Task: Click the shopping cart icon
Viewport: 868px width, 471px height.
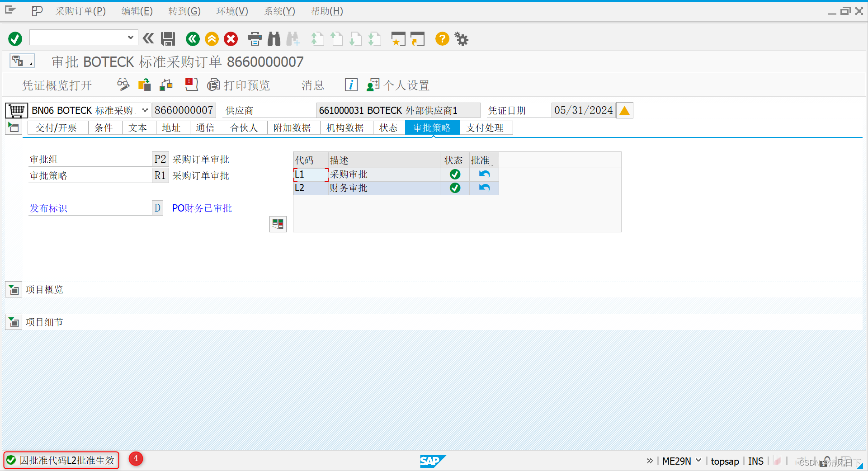Action: [16, 110]
